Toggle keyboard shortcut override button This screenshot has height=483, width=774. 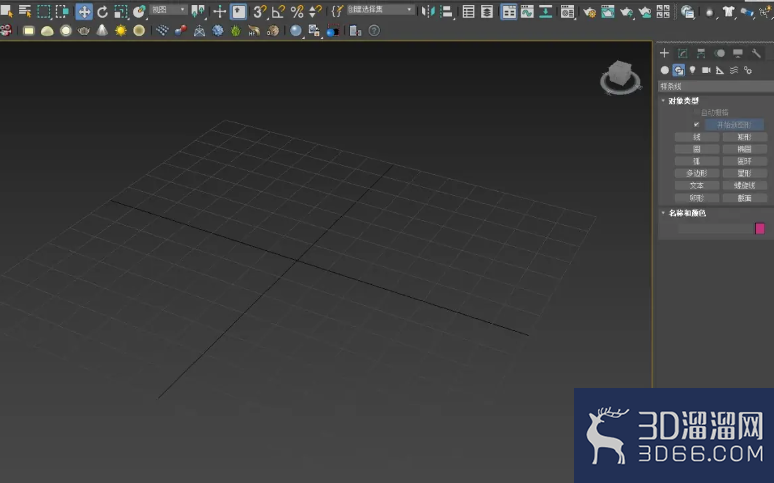(x=238, y=11)
